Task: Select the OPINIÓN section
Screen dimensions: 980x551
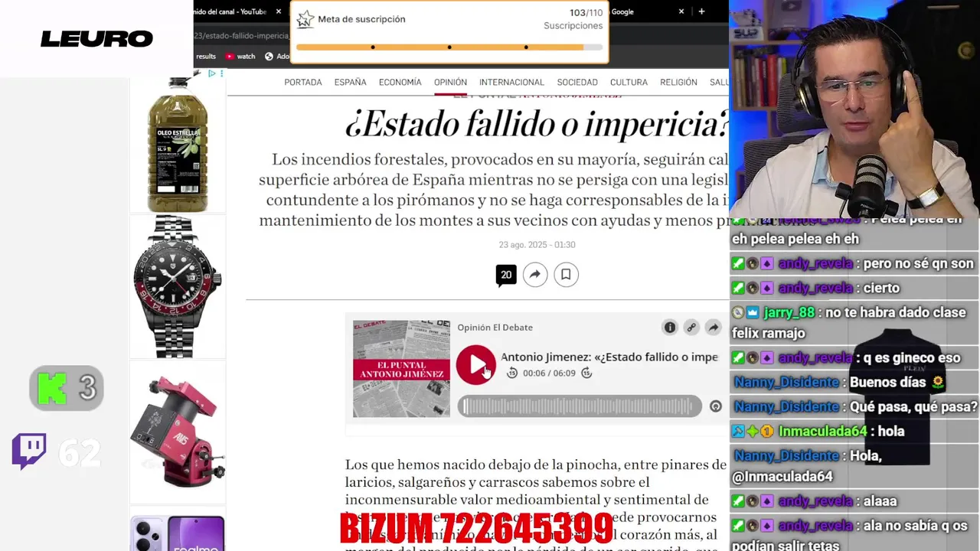Action: [x=450, y=82]
